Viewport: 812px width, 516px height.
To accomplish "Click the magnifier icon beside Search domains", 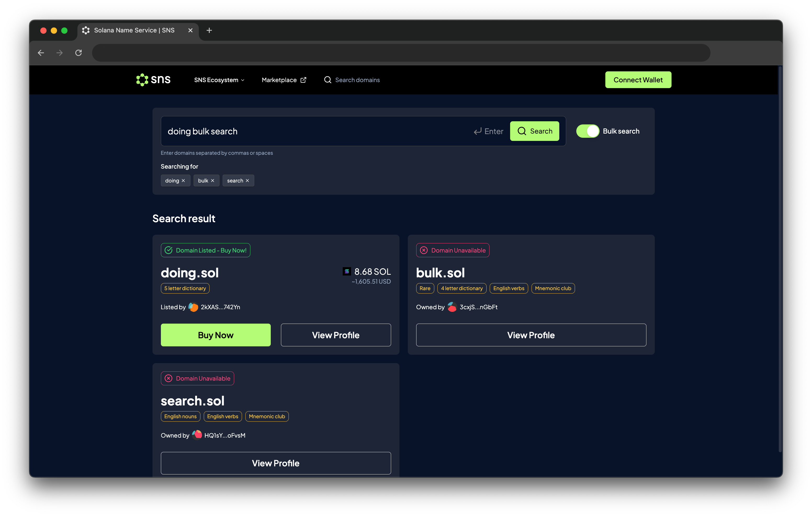I will 328,80.
